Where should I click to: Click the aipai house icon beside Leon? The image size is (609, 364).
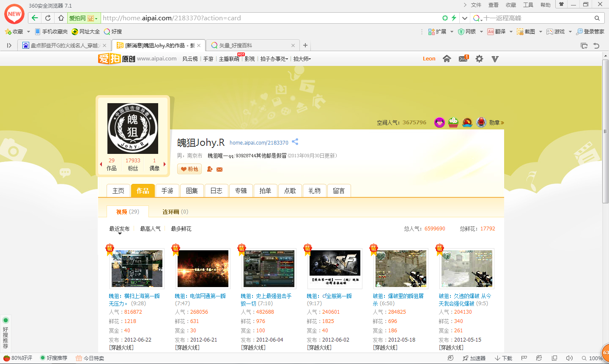pos(447,59)
